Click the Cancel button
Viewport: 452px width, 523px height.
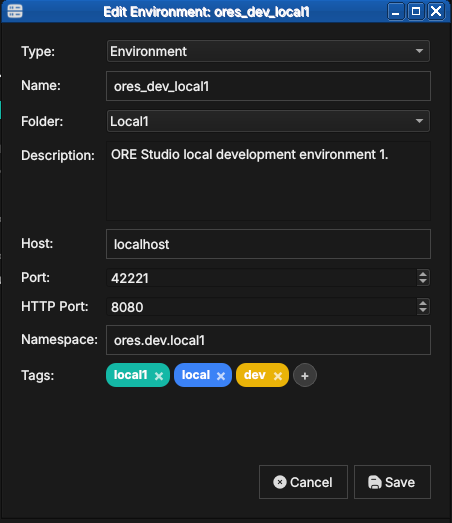(303, 482)
